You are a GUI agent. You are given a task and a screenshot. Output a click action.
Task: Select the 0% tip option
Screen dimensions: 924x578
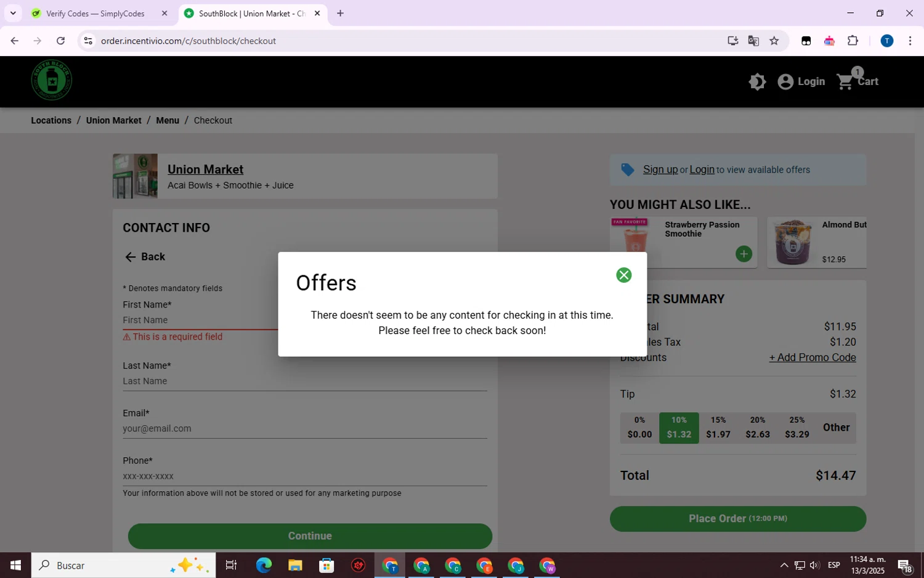point(639,428)
